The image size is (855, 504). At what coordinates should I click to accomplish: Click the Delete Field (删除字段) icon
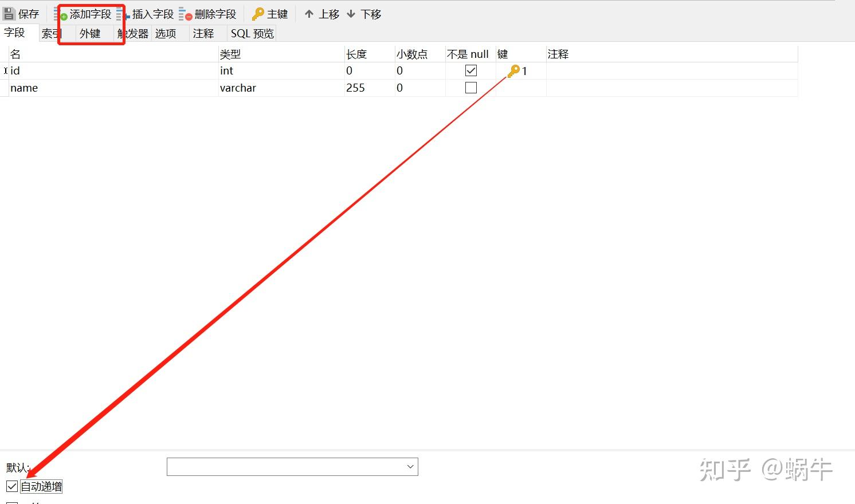pos(185,14)
